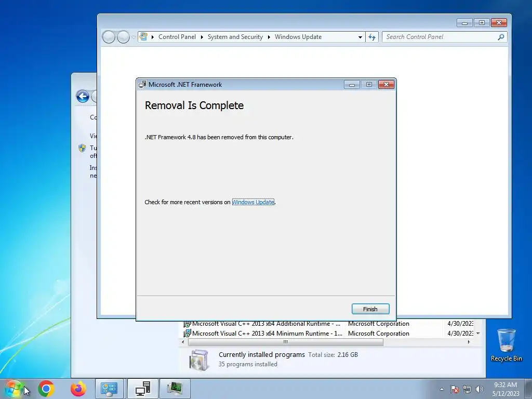This screenshot has height=399, width=532.
Task: Maximize the Windows Update window
Action: (x=482, y=23)
